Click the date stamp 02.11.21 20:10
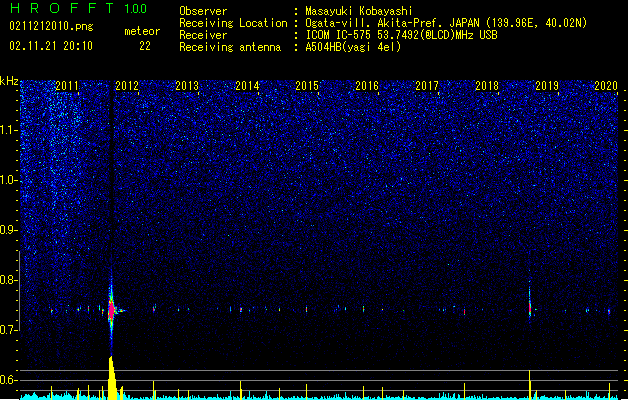This screenshot has height=400, width=629. pyautogui.click(x=51, y=46)
